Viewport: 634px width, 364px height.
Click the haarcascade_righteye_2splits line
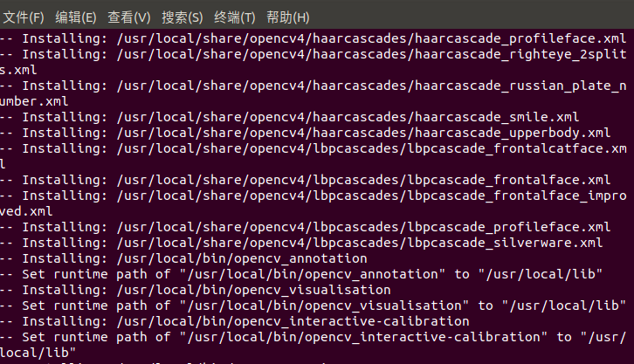(313, 54)
